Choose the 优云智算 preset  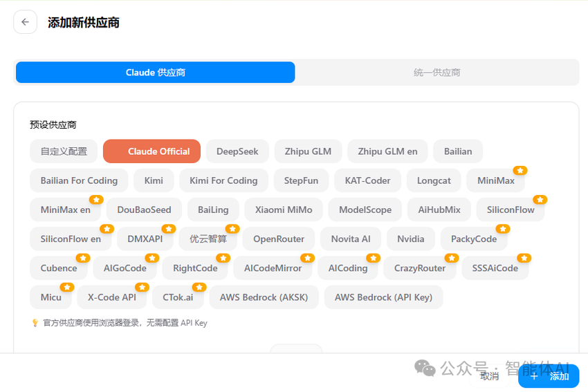(x=208, y=239)
